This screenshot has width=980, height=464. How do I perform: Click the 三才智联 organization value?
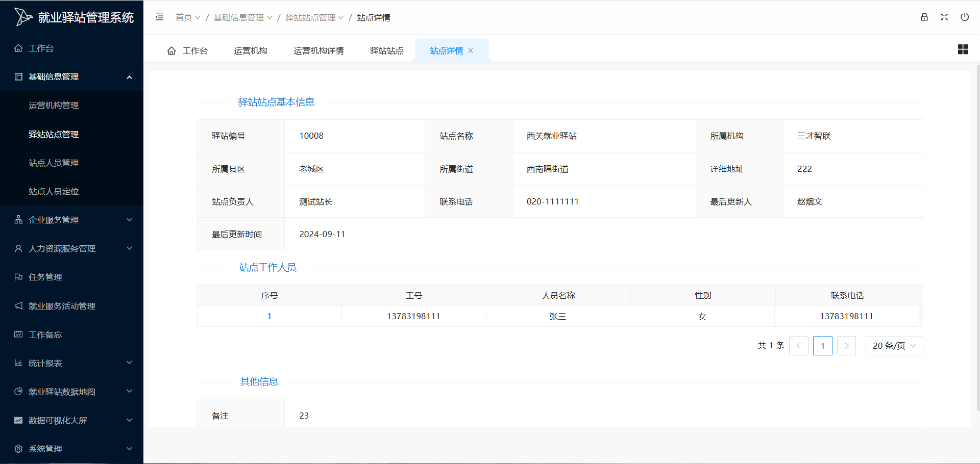tap(814, 136)
